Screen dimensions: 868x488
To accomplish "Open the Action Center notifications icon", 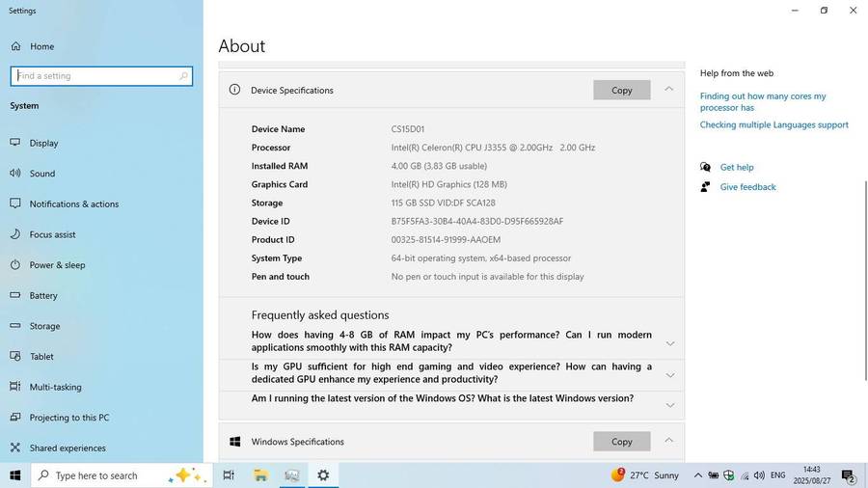I will (849, 475).
